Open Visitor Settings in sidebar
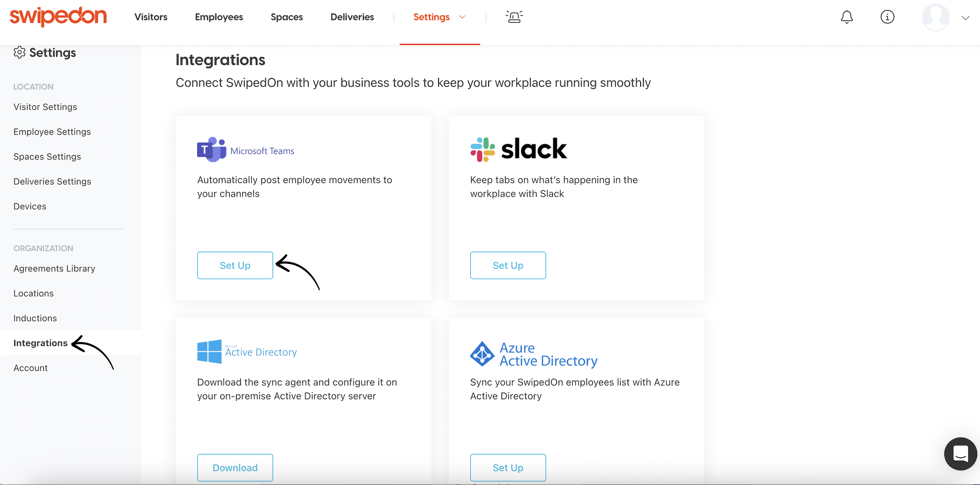Viewport: 980px width, 485px height. (45, 107)
